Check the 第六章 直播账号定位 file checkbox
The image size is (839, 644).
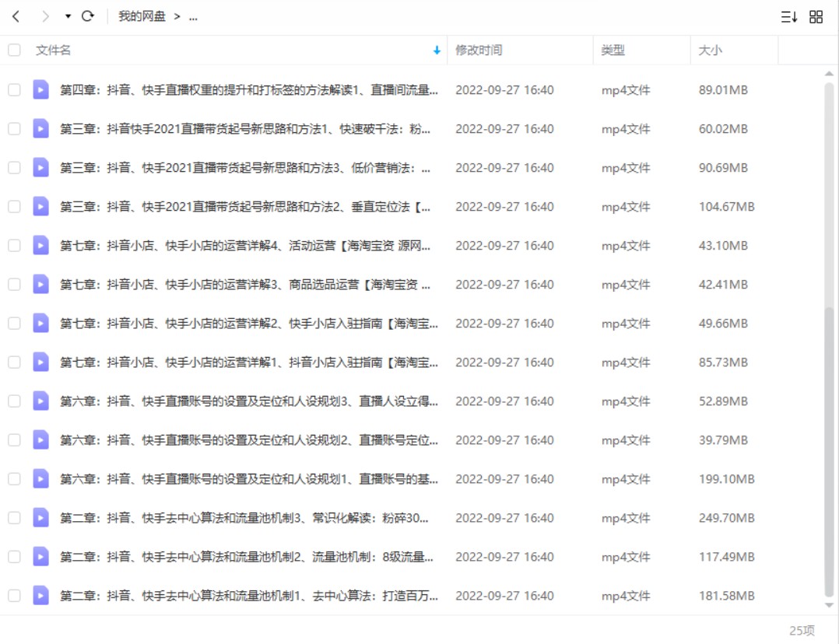15,440
